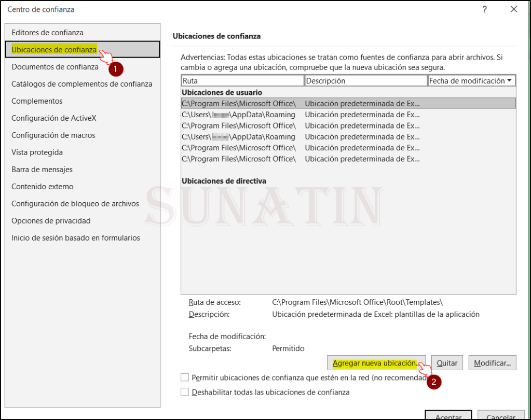Open Opciones de privacidad category
The height and width of the screenshot is (420, 531).
(51, 221)
